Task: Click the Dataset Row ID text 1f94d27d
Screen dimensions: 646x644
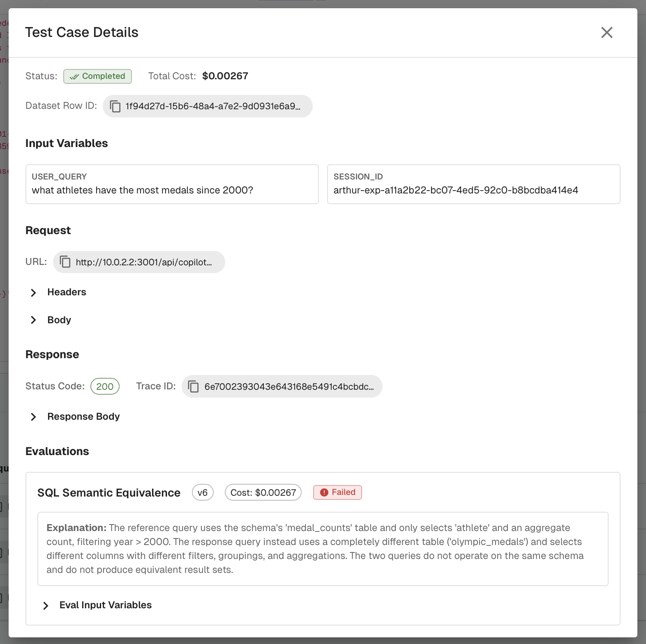Action: [x=213, y=106]
